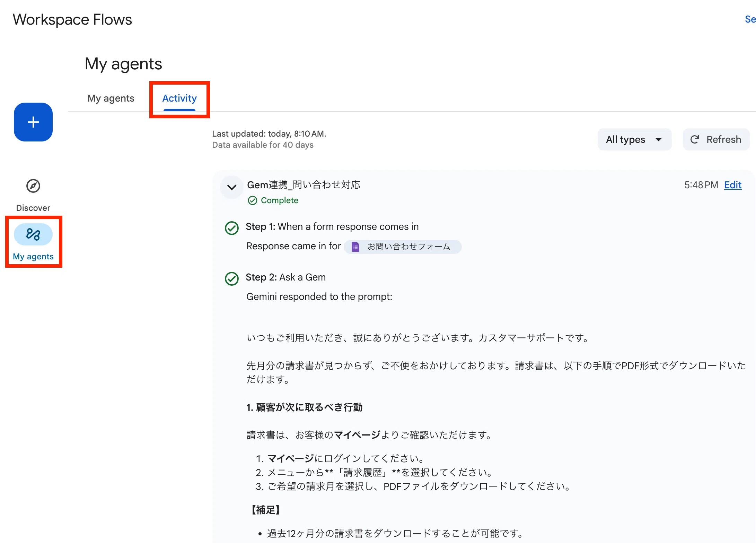Open the お問い合わせフォーム form chip

pyautogui.click(x=403, y=247)
